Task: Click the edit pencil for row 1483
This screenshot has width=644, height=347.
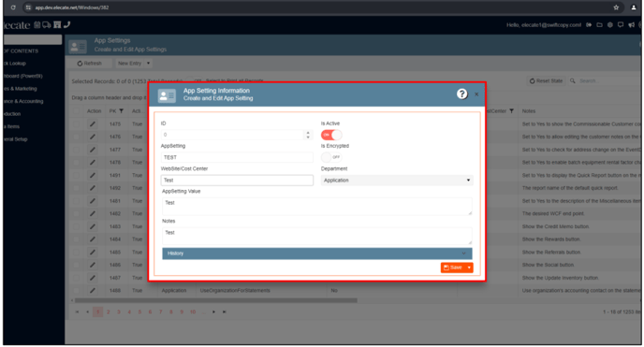Action: click(x=93, y=226)
